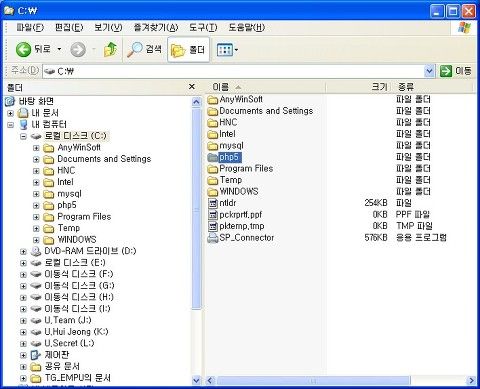Open the 편집(E) menu
Image resolution: width=480 pixels, height=389 pixels.
[69, 27]
